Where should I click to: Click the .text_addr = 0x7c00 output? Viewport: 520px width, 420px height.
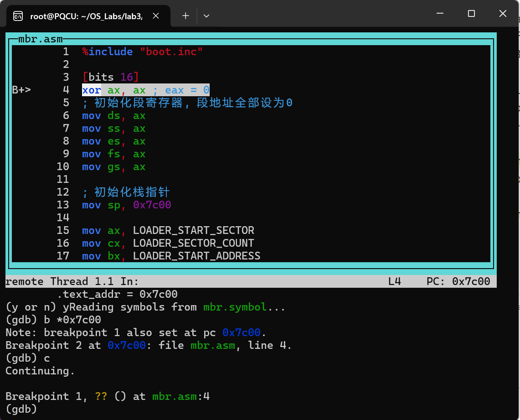point(117,294)
